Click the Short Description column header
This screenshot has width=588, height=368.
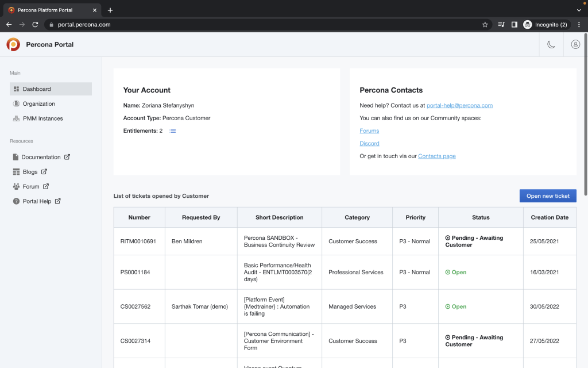280,217
